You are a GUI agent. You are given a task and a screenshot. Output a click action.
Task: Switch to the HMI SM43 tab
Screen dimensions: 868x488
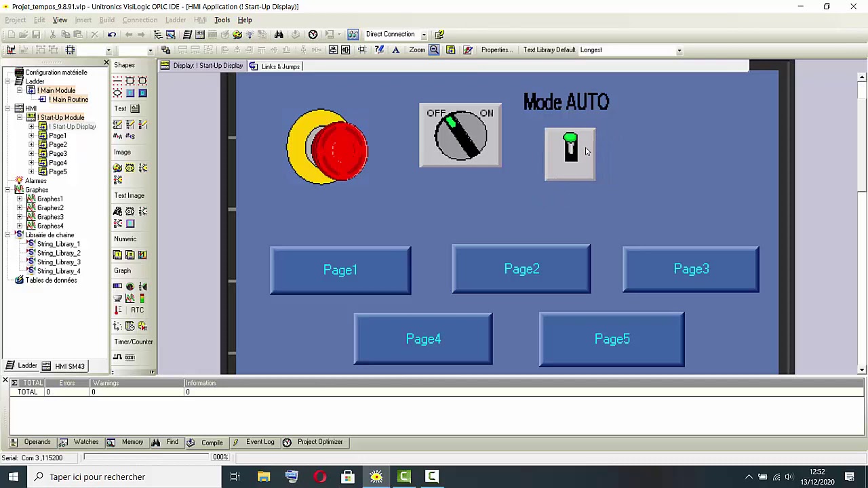(64, 366)
